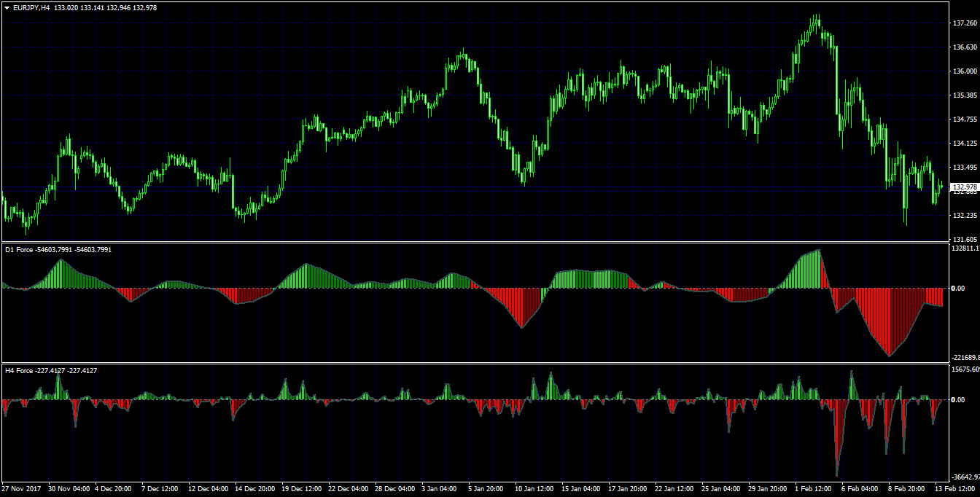Click the H4 Force indicator label
980x497 pixels.
20,370
